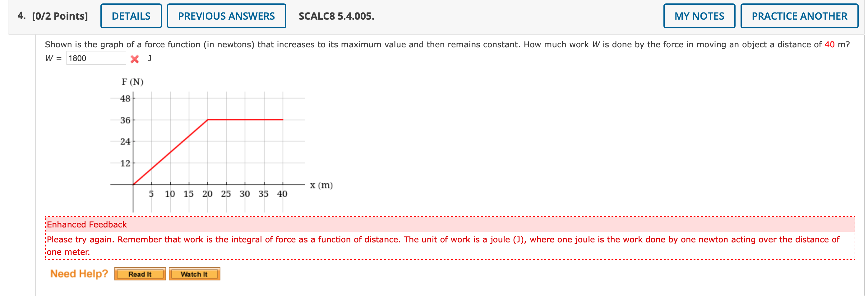View PREVIOUS ANSWERS for this problem
Viewport: 868px width, 296px height.
pyautogui.click(x=226, y=16)
